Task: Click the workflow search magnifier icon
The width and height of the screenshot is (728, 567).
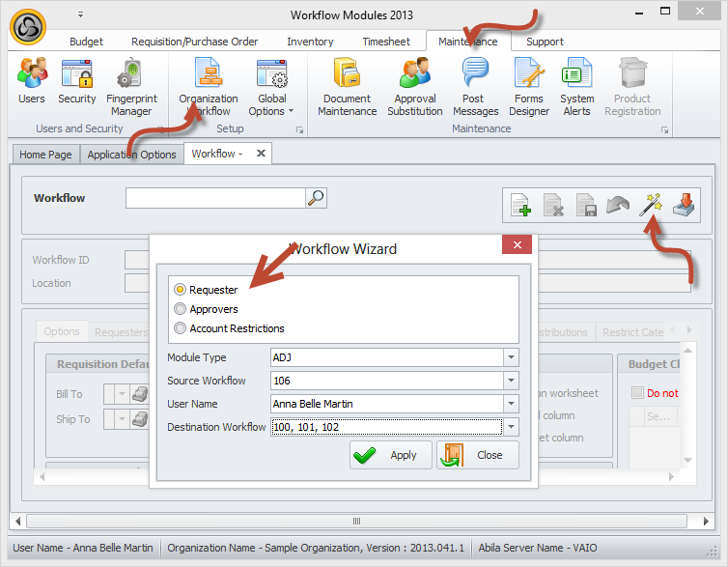Action: (x=316, y=197)
